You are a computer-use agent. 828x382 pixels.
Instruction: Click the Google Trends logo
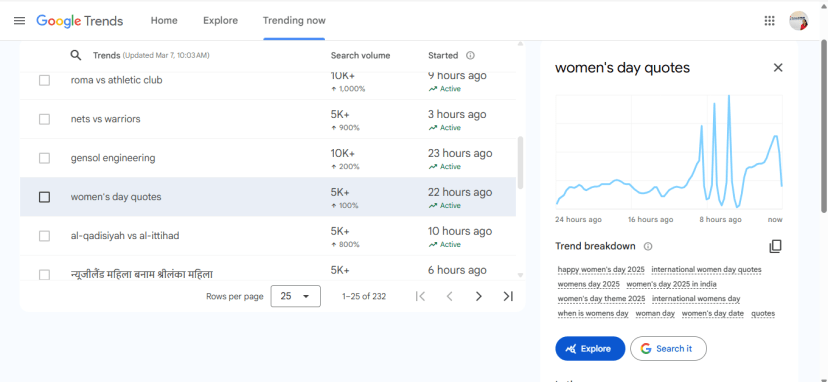pos(80,21)
